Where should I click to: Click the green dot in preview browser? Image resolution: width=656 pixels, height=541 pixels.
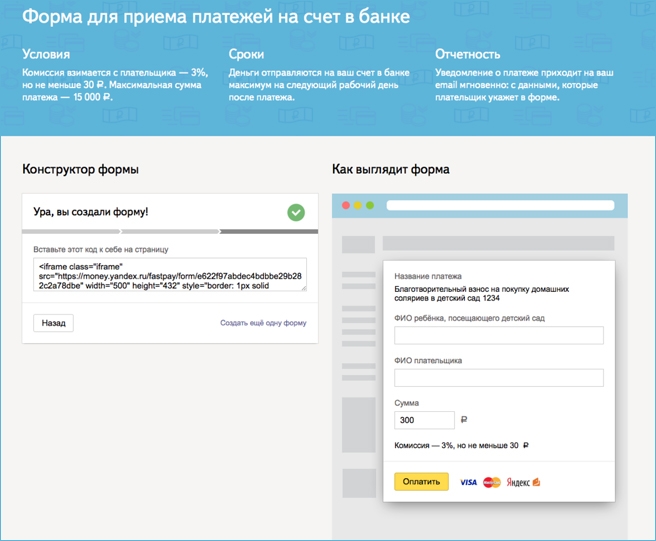tap(371, 206)
